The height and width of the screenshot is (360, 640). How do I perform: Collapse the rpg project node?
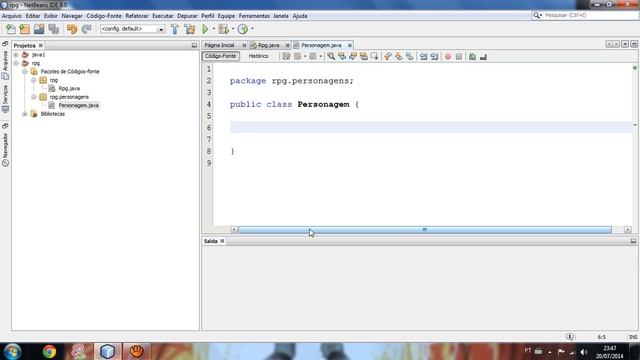[16, 63]
